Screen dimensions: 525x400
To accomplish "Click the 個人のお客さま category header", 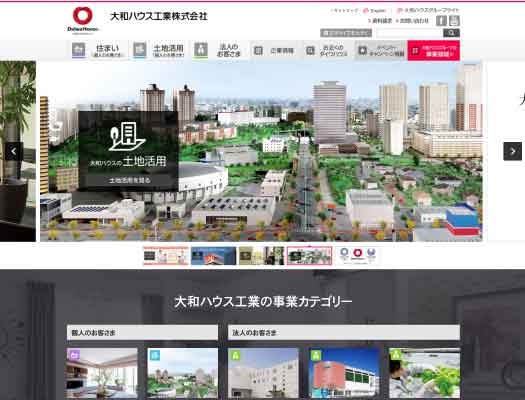I will coord(142,333).
